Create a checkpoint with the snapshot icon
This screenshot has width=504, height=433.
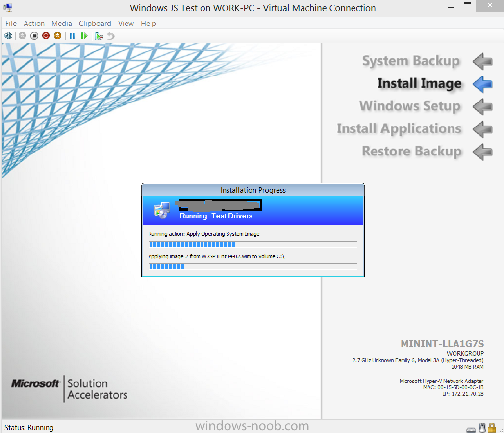[99, 36]
